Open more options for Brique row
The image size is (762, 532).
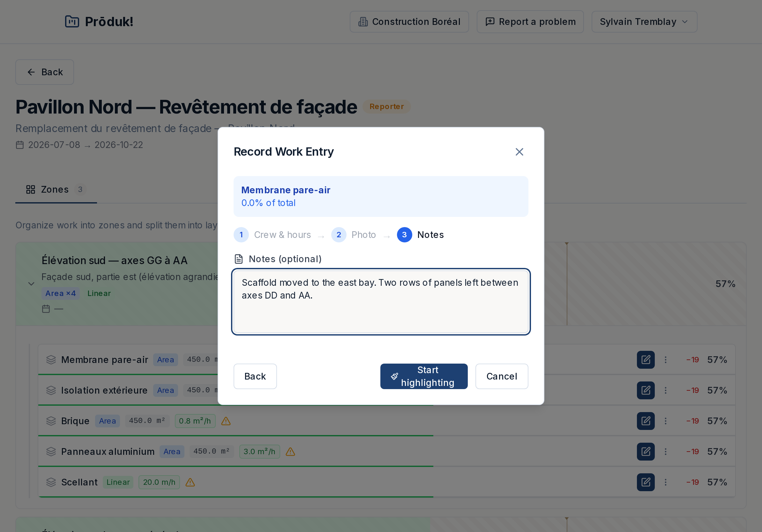click(x=665, y=421)
